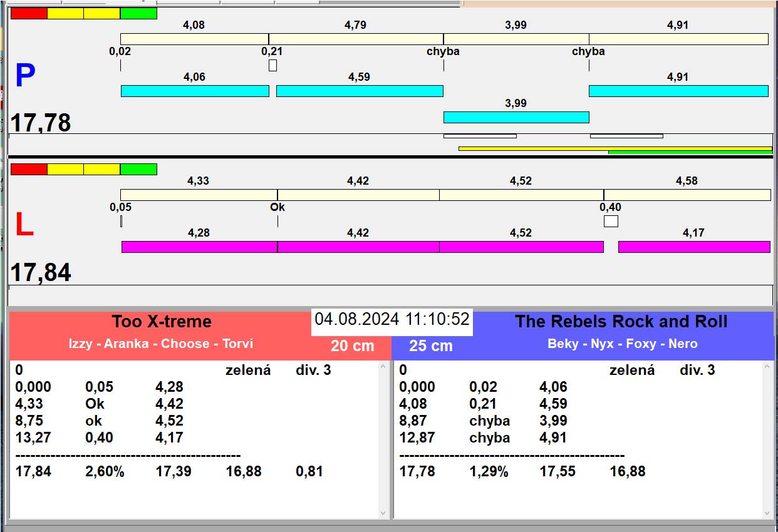Click the 25 cm jump height label
Screen dimensions: 778x532
click(x=430, y=345)
